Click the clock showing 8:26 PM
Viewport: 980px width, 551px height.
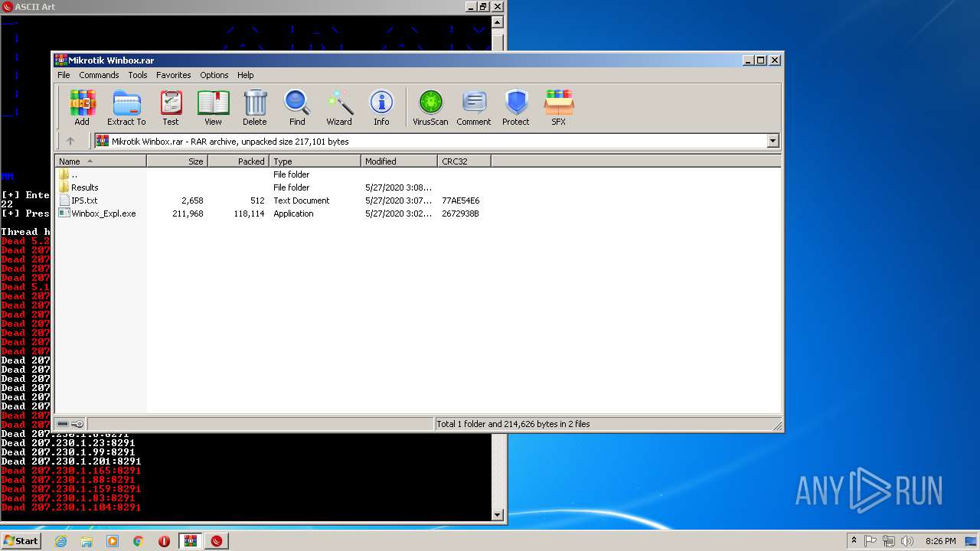940,541
